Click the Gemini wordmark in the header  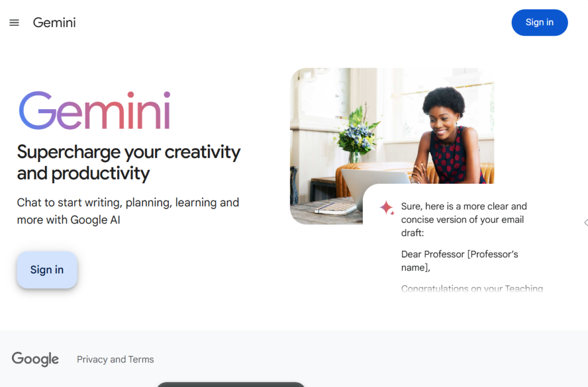click(x=55, y=23)
